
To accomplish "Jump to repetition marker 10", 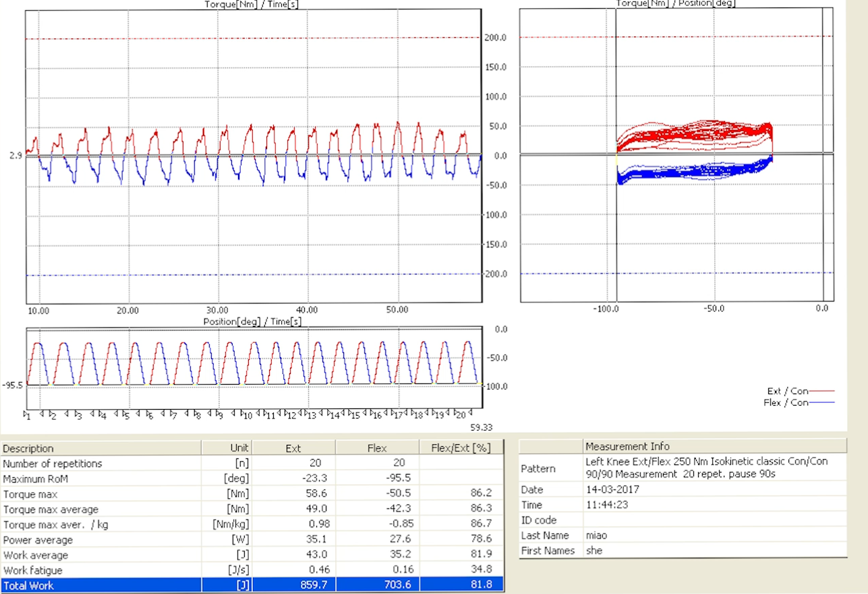I will (x=248, y=415).
